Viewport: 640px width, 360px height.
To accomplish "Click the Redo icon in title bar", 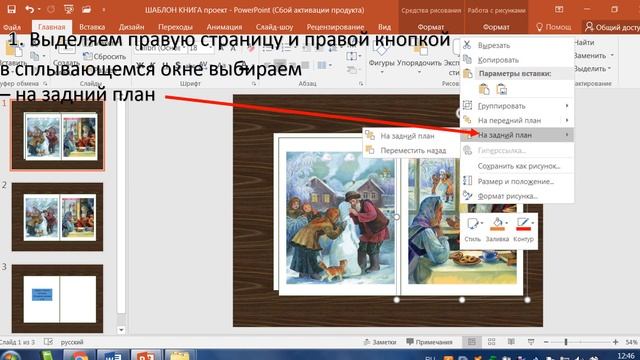I will coord(51,9).
